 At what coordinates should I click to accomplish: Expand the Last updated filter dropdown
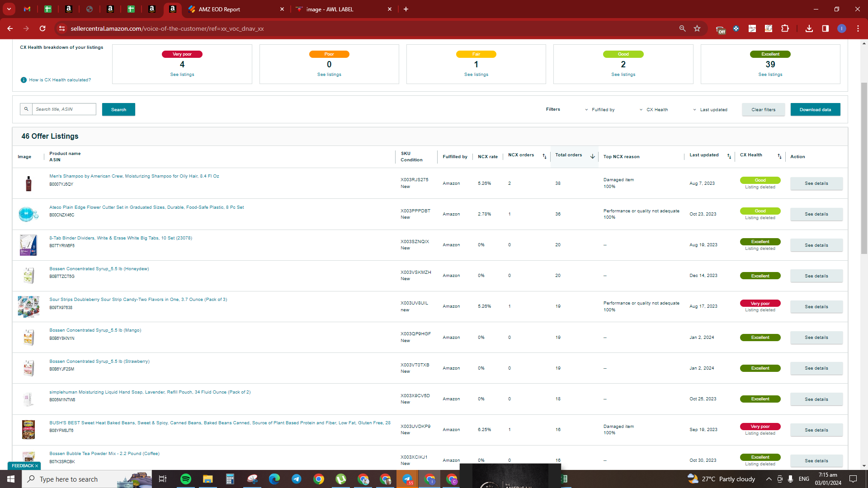pos(710,110)
